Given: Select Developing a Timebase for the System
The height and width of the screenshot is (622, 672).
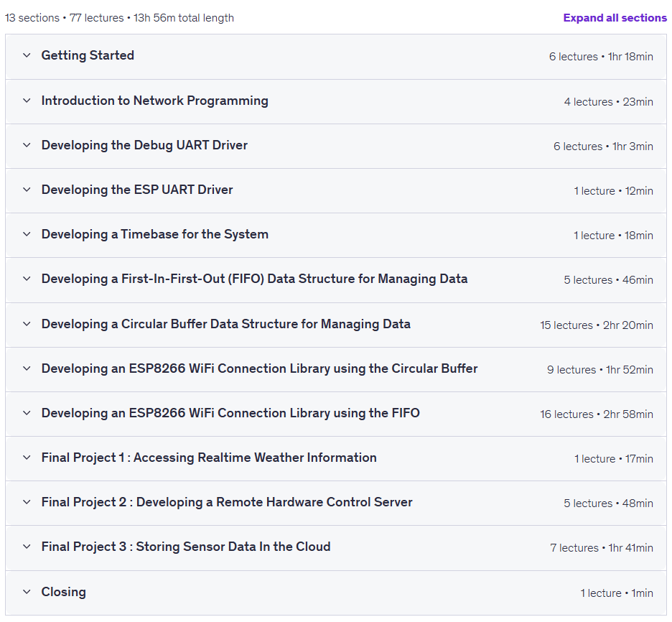Looking at the screenshot, I should pos(154,234).
